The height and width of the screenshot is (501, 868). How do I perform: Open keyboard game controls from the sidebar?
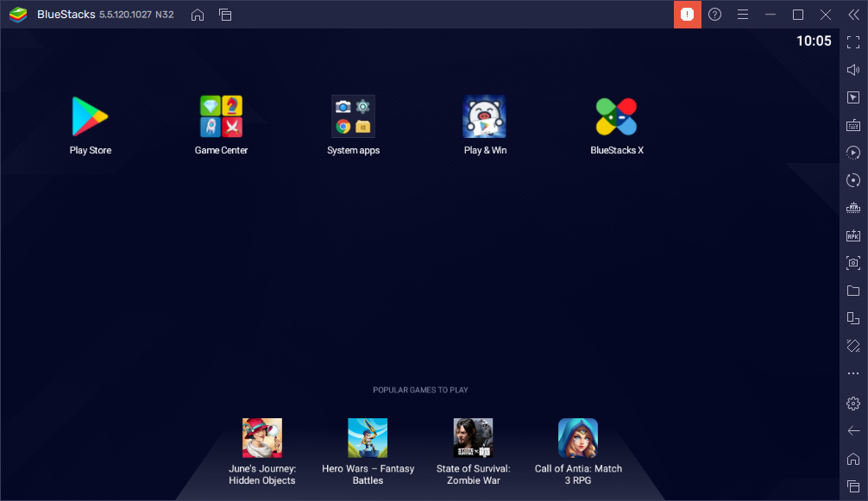(852, 124)
